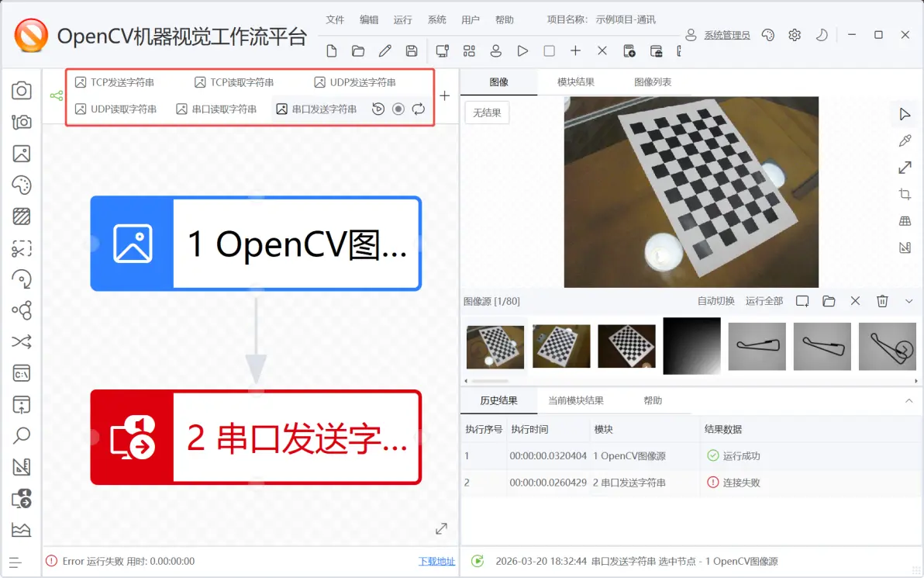Expand the image source panel chevron
Image resolution: width=924 pixels, height=578 pixels.
point(908,301)
